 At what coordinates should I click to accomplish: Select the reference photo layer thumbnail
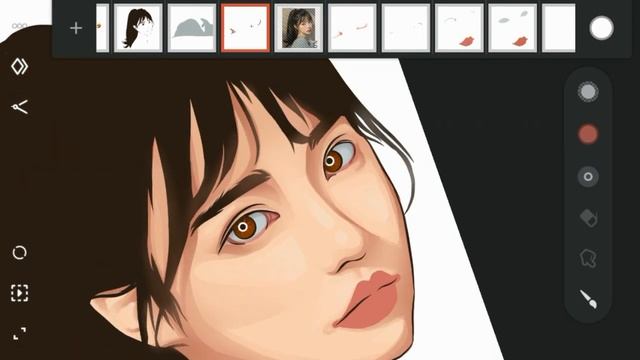(x=299, y=28)
